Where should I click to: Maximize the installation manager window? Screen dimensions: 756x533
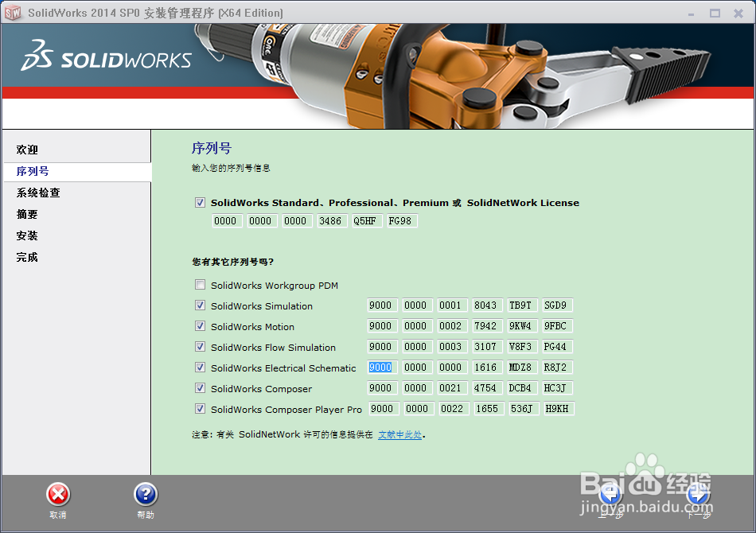pyautogui.click(x=715, y=14)
